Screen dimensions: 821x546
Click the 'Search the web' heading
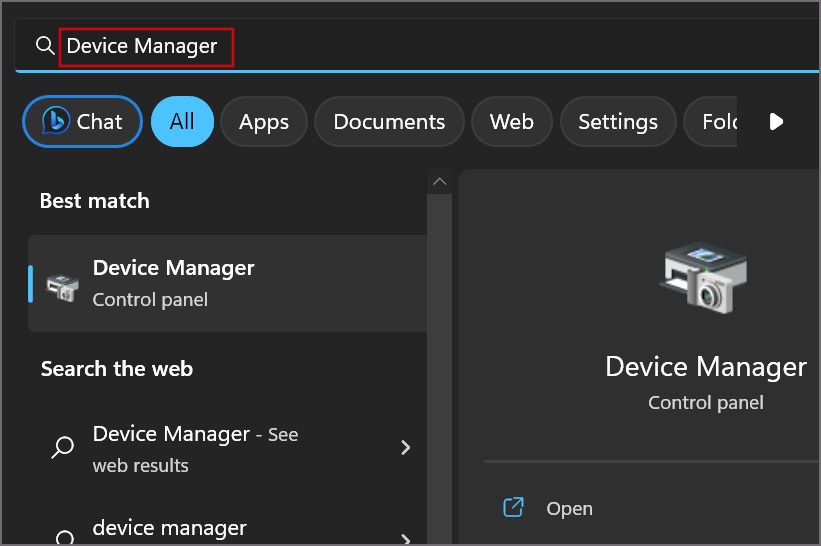tap(117, 369)
